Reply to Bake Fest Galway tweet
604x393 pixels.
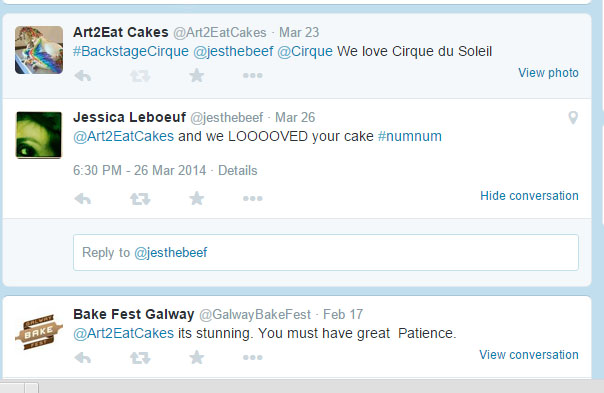83,358
